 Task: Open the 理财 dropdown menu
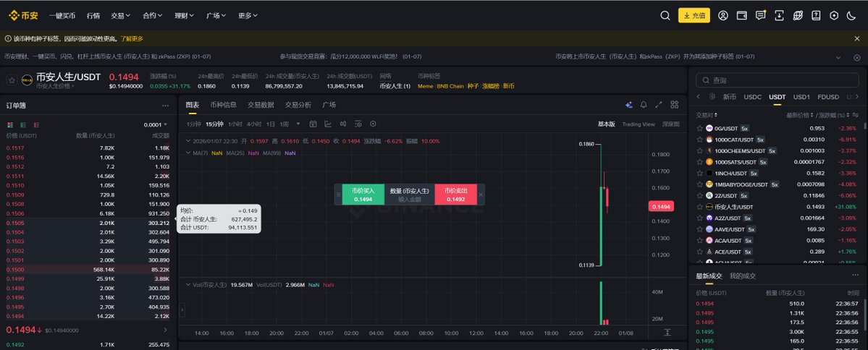click(185, 15)
